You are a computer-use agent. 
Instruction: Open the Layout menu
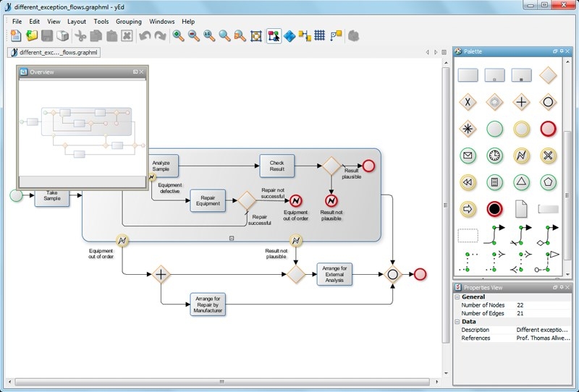point(76,22)
